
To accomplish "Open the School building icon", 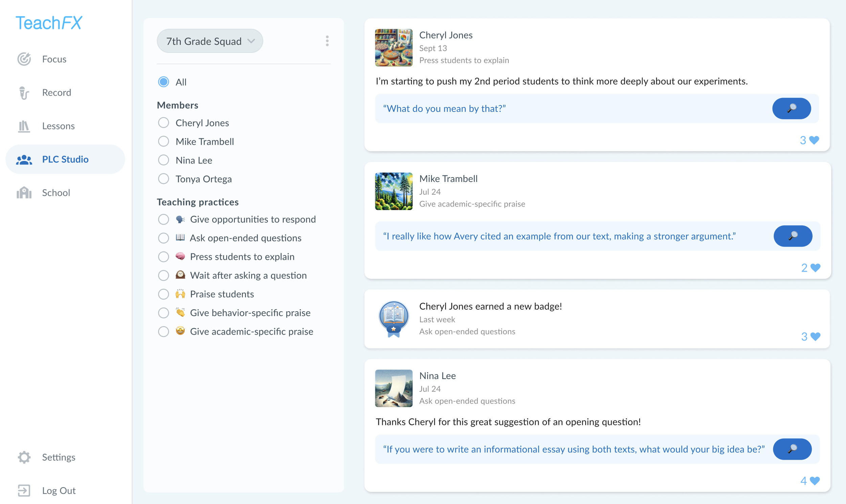I will click(x=24, y=193).
